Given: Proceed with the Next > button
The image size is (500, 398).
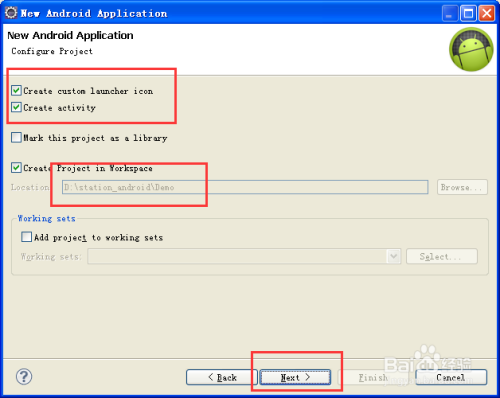Looking at the screenshot, I should click(295, 377).
